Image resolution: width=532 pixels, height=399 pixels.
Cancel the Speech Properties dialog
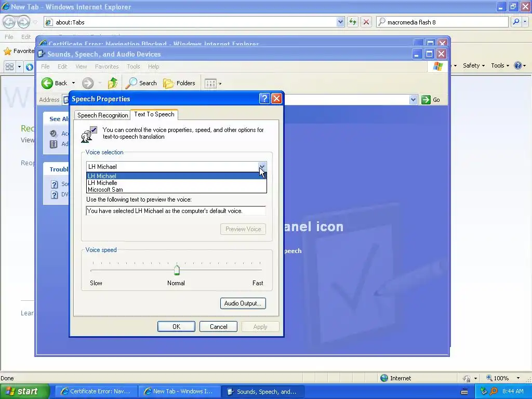(x=219, y=326)
